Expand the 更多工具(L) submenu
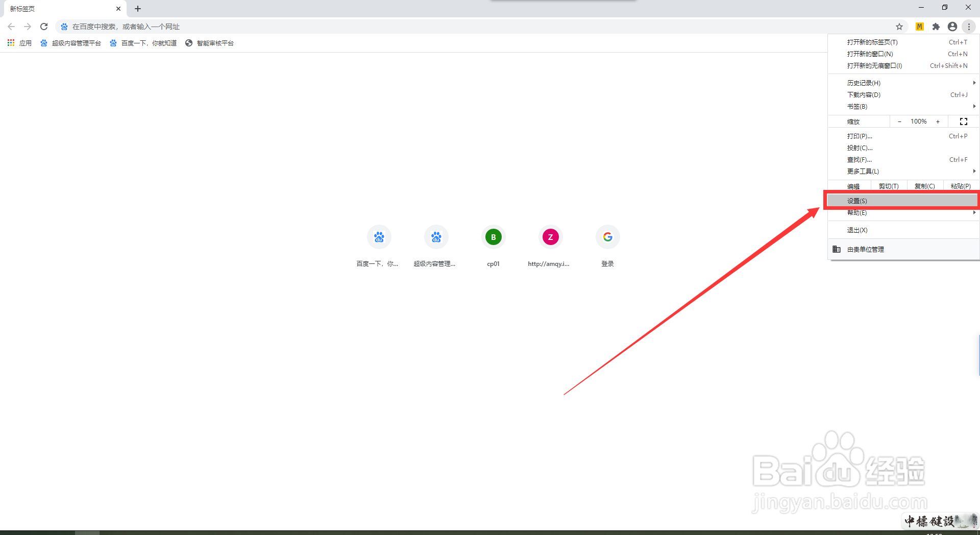 (903, 172)
